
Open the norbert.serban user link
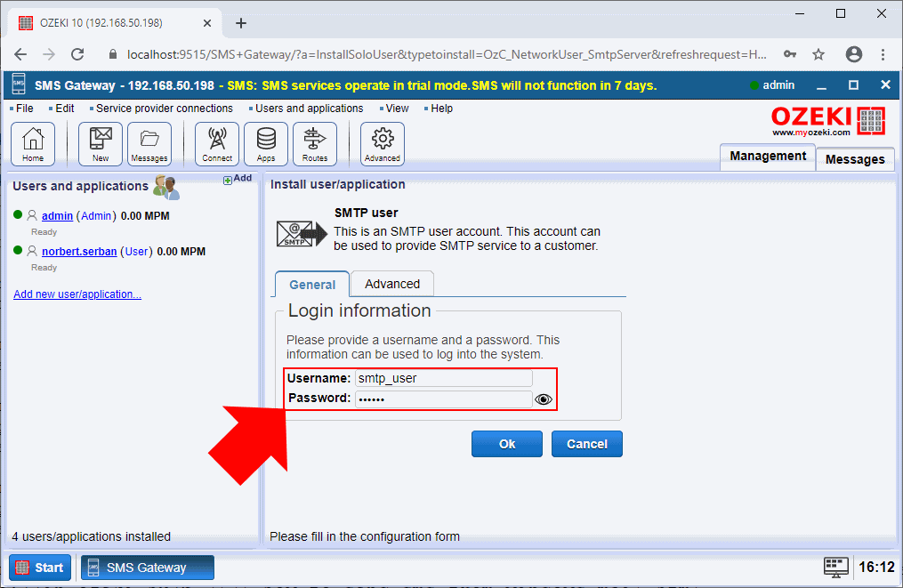[79, 252]
